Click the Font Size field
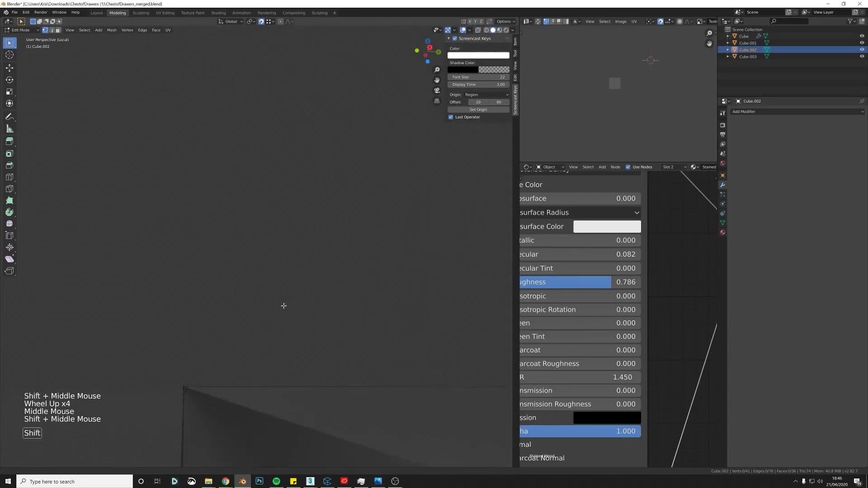The height and width of the screenshot is (488, 868). pos(478,77)
